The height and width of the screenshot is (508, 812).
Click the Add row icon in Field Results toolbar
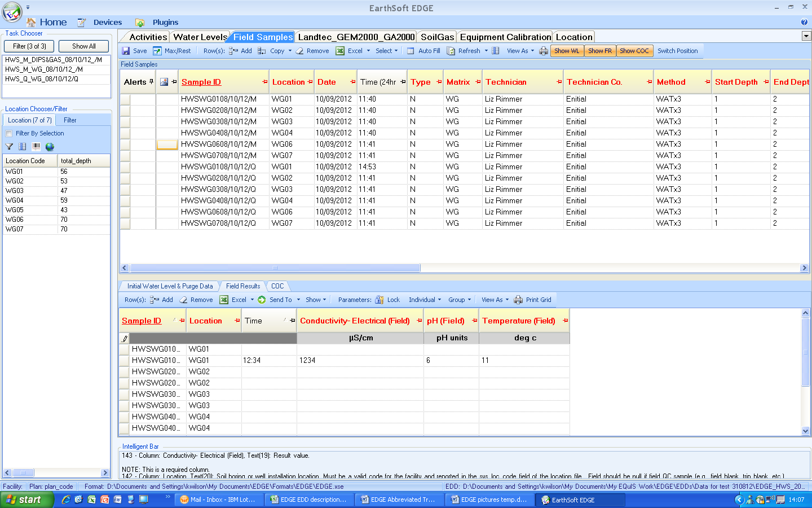tap(155, 300)
